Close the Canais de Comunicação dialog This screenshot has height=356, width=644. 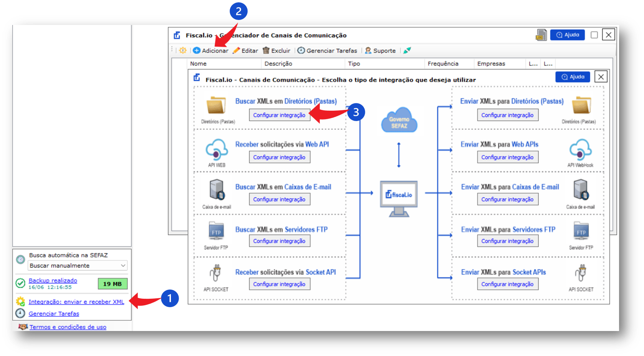click(601, 77)
